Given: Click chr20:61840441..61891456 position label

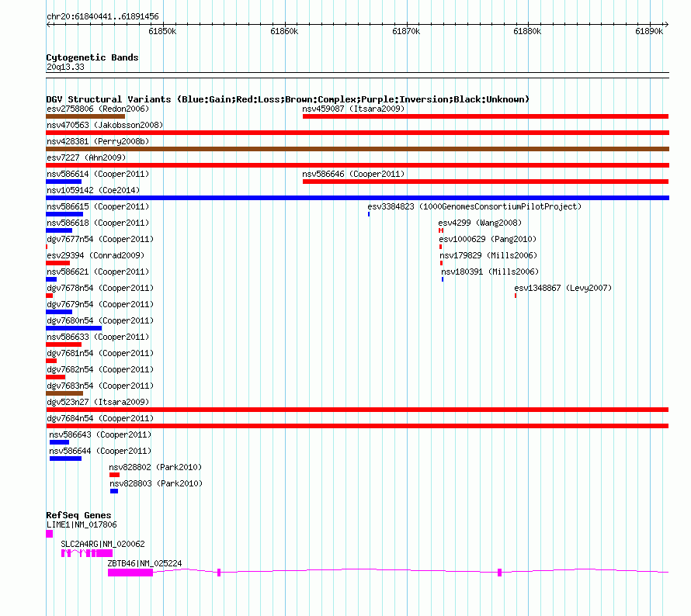Looking at the screenshot, I should [102, 17].
